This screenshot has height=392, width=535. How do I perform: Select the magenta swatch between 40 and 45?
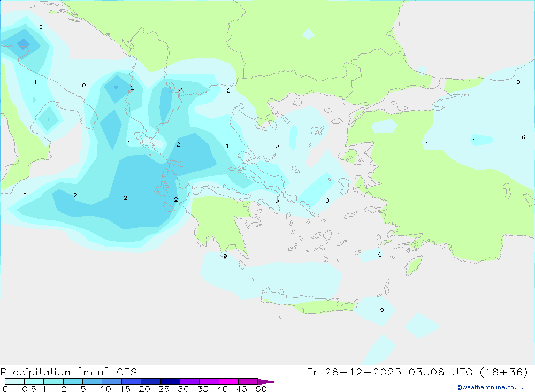228,381
